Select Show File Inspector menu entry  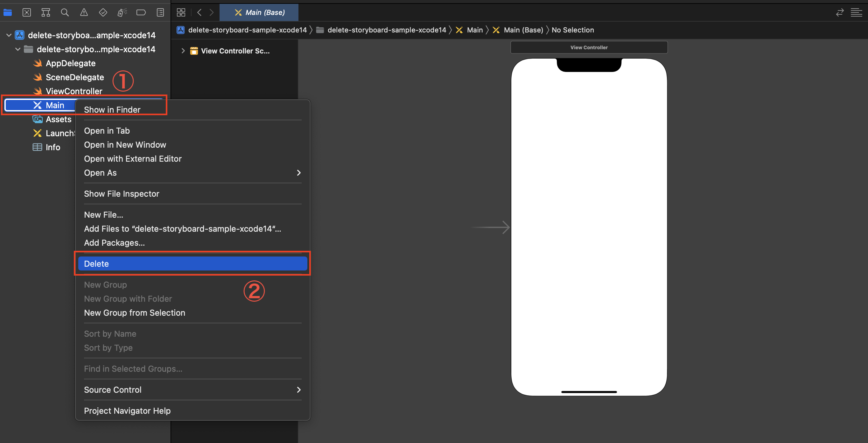coord(121,193)
